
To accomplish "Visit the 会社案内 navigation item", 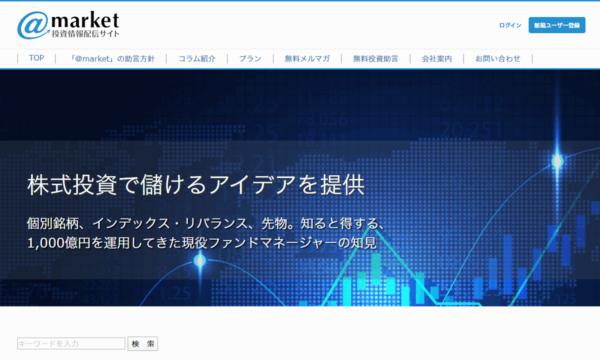I will (437, 59).
